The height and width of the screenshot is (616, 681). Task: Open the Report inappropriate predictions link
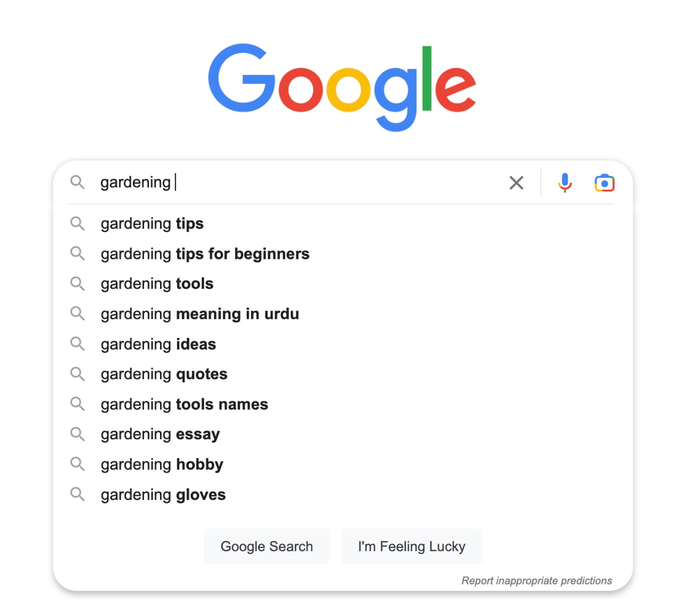coord(536,580)
